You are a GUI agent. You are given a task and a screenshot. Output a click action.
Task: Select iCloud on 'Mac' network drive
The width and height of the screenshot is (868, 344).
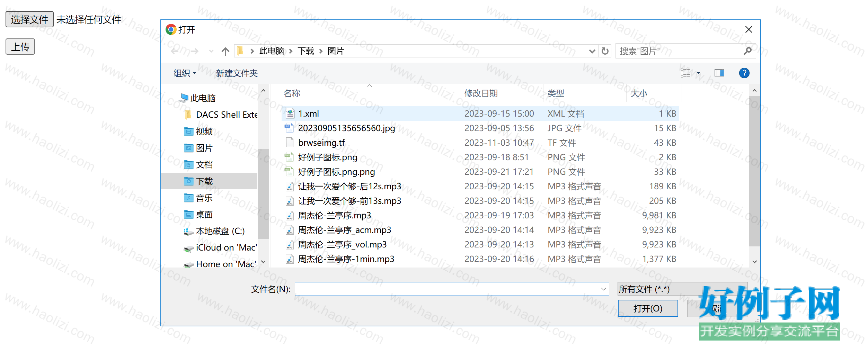(220, 247)
